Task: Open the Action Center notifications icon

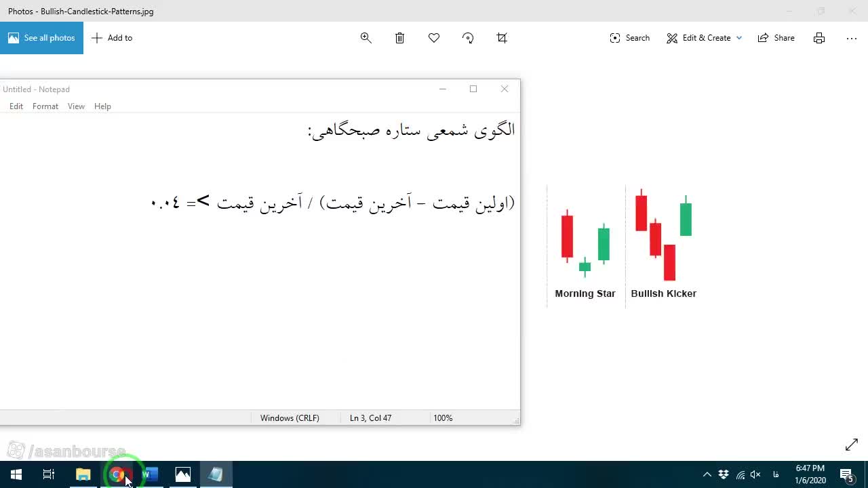Action: point(847,474)
